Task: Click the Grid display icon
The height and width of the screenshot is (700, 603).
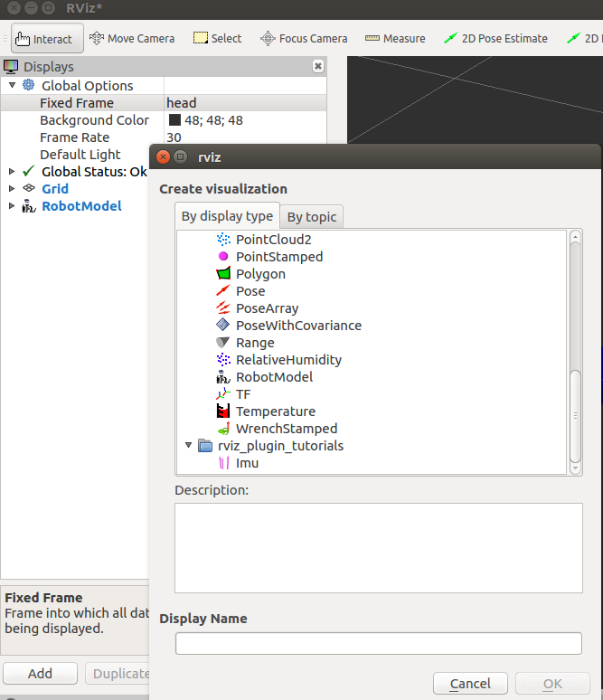Action: point(29,188)
